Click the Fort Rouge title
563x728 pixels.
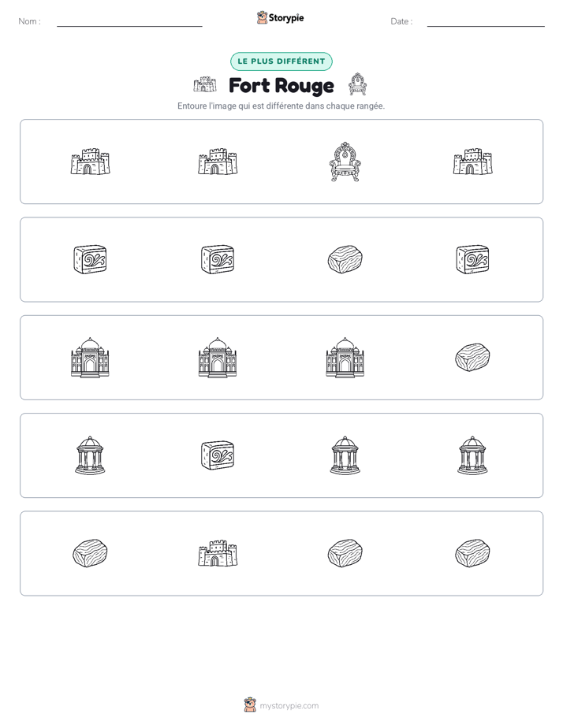pyautogui.click(x=281, y=85)
